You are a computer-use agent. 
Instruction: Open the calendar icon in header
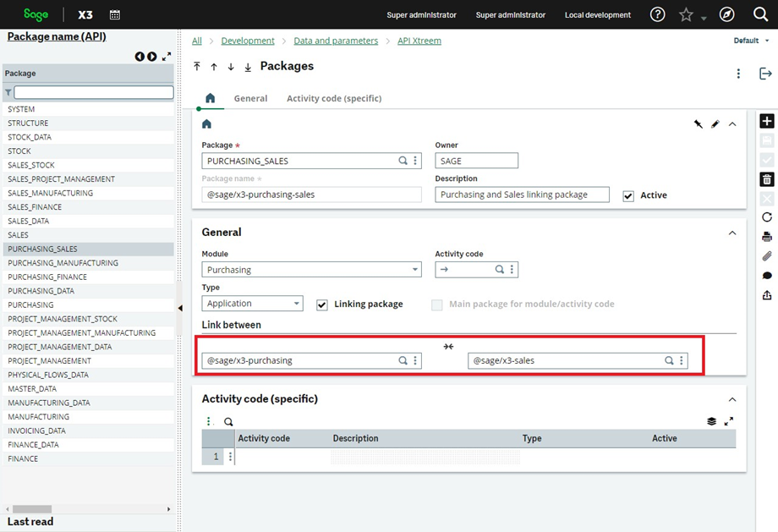115,15
